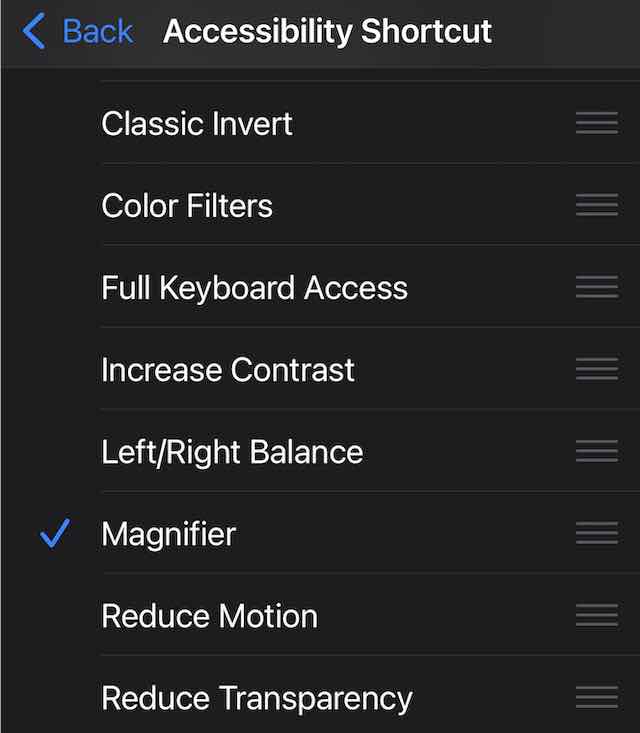
Task: Tap the Increase Contrast reorder handle
Action: pyautogui.click(x=596, y=369)
